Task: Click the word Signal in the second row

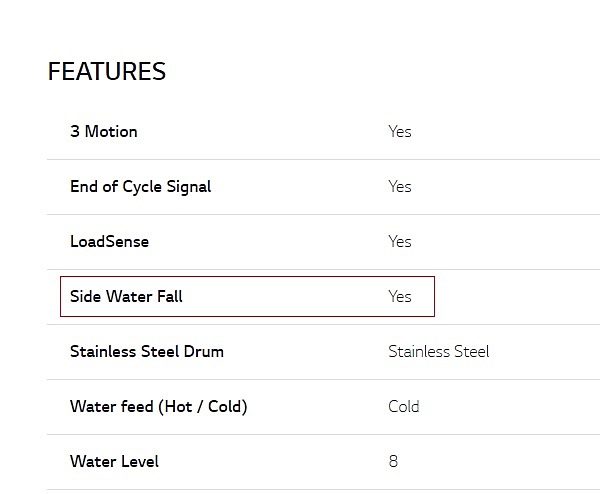Action: coord(189,187)
